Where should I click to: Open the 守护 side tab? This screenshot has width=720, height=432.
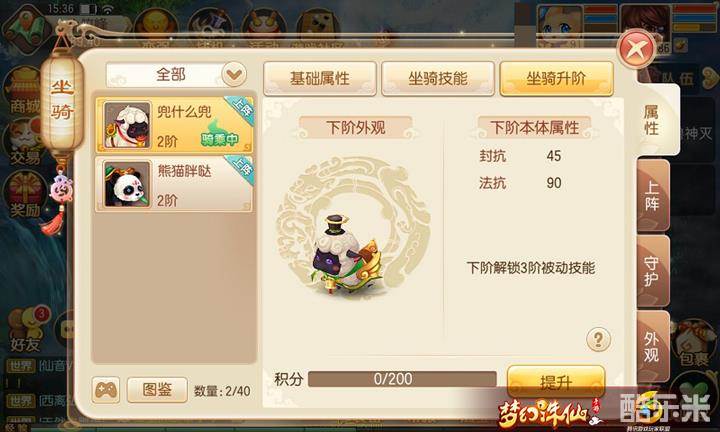tap(652, 272)
